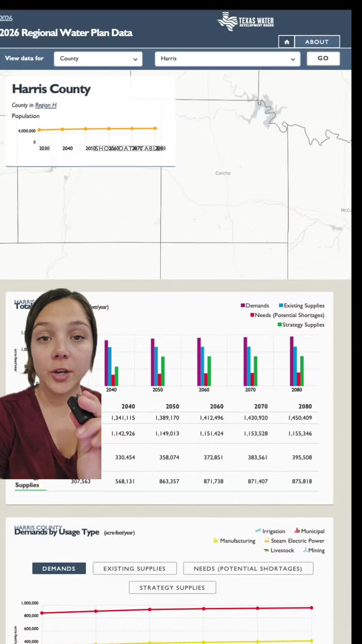The height and width of the screenshot is (644, 362).
Task: Open the County view-type dropdown
Action: (98, 59)
